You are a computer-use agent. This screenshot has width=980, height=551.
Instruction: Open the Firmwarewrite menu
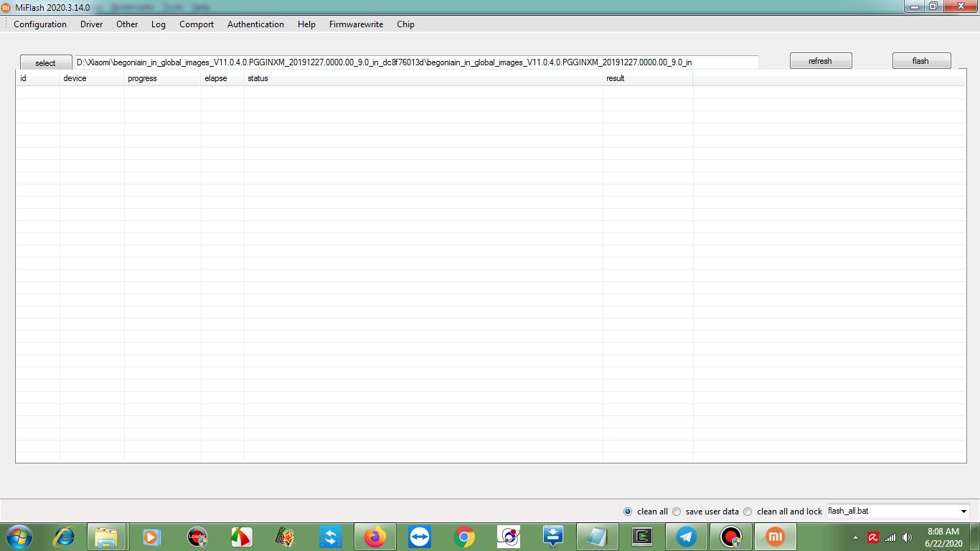coord(356,24)
